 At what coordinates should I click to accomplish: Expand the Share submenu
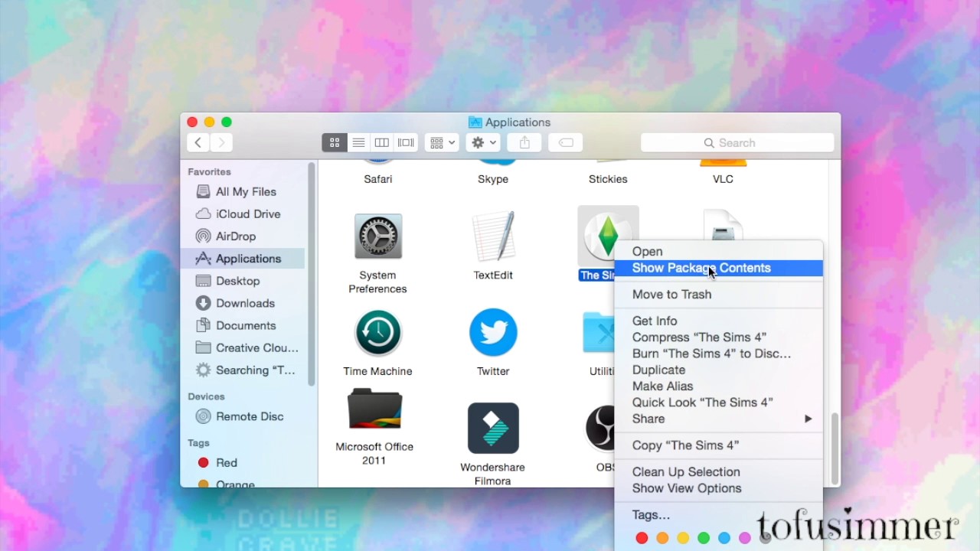coord(648,419)
